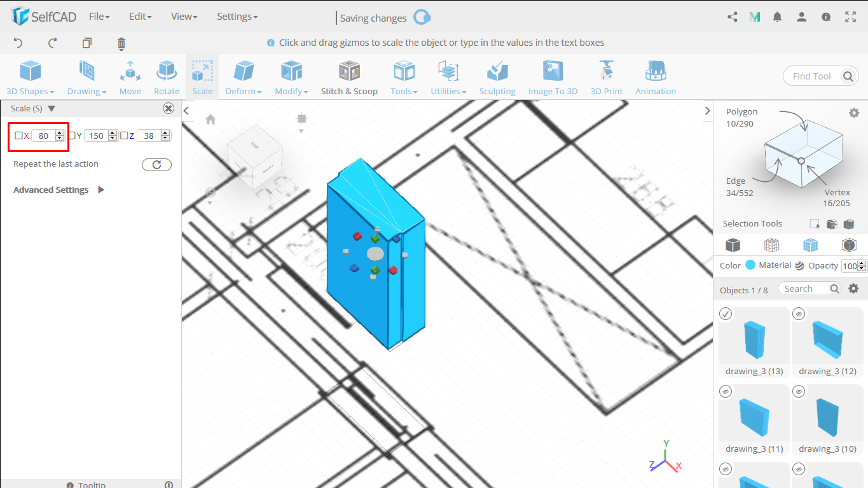Viewport: 868px width, 488px height.
Task: Select solid plus wireframe view cube
Action: [x=810, y=245]
